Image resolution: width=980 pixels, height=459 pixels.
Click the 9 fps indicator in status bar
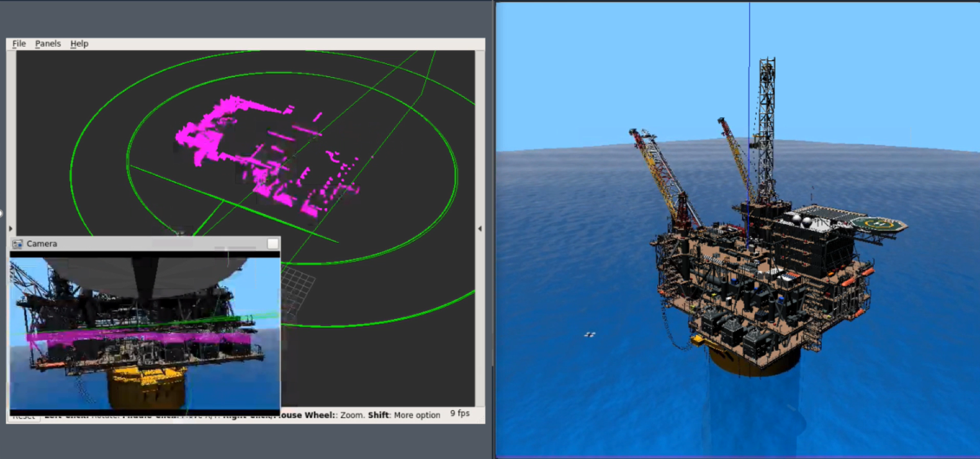pos(459,414)
